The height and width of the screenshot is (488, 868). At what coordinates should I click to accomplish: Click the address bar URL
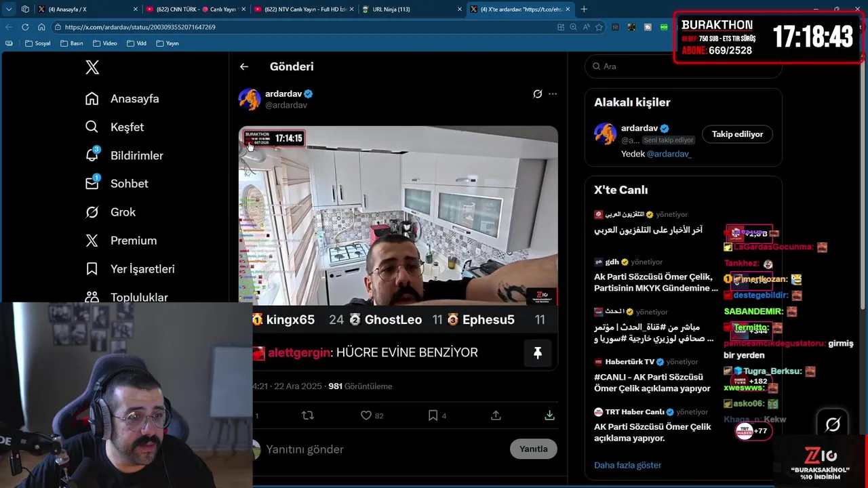click(x=140, y=27)
